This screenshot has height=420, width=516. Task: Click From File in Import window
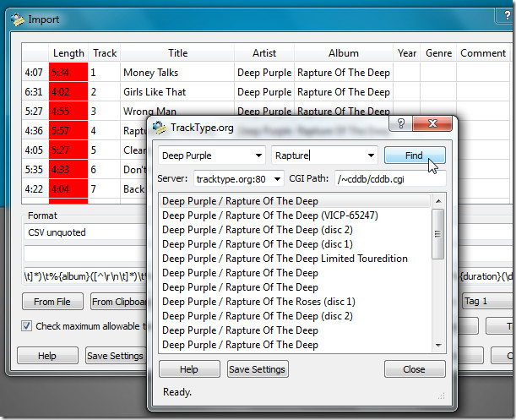(x=52, y=302)
